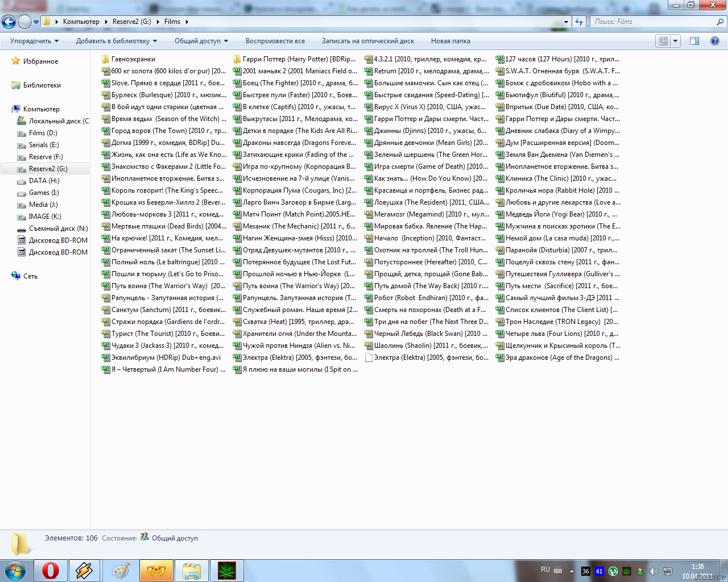Open 'Films (D:)' drive in sidebar

[43, 133]
